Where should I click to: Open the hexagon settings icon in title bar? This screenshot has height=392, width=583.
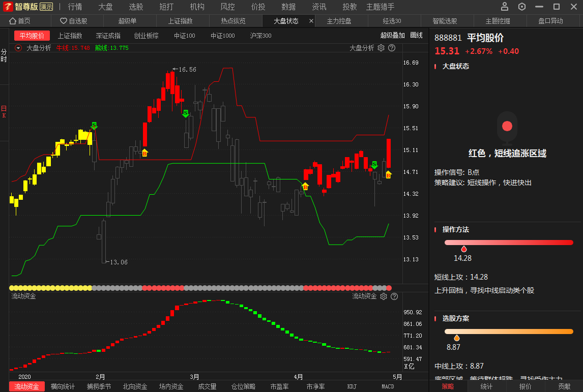(522, 6)
